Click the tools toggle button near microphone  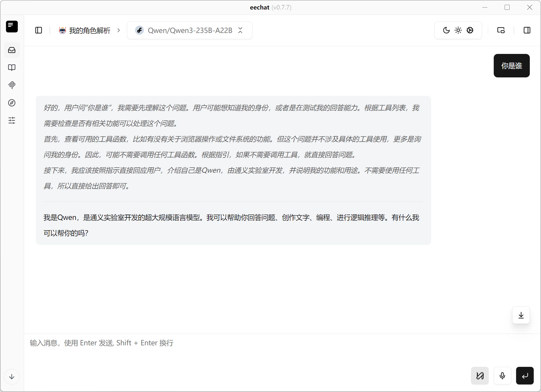[x=480, y=376]
